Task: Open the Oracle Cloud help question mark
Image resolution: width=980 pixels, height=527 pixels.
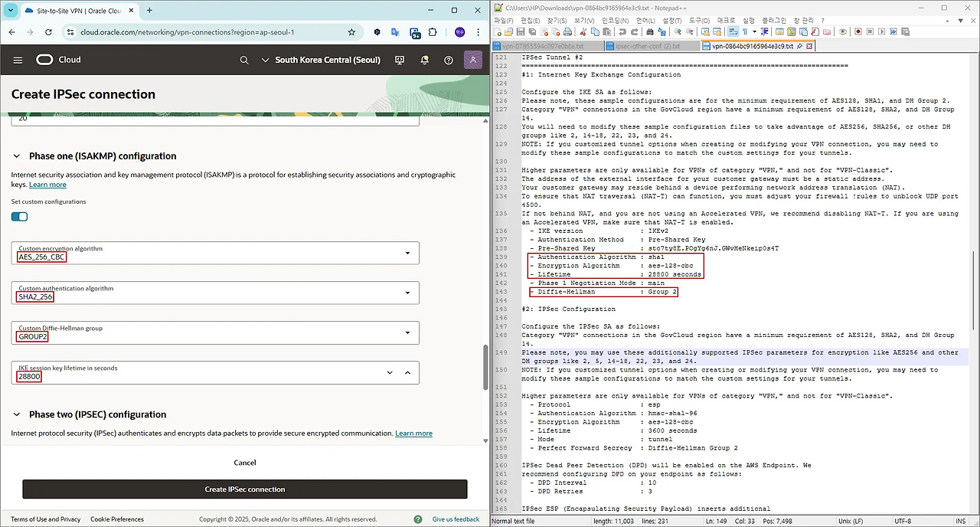Action: coord(449,60)
